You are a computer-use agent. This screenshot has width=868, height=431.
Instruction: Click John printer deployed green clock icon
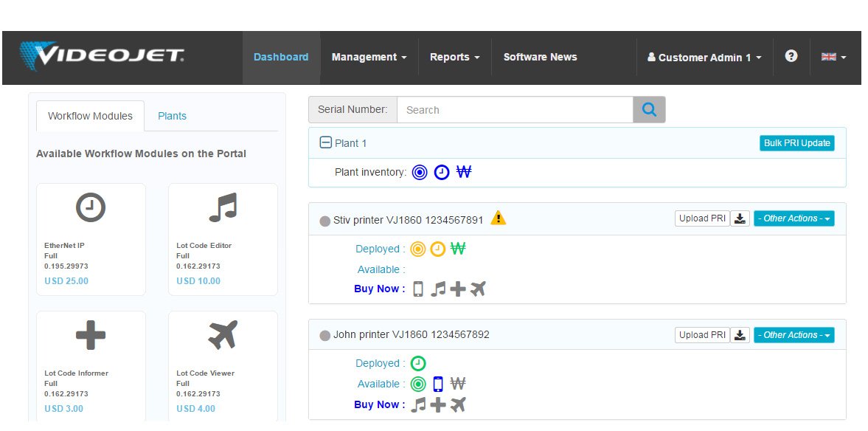click(x=418, y=364)
